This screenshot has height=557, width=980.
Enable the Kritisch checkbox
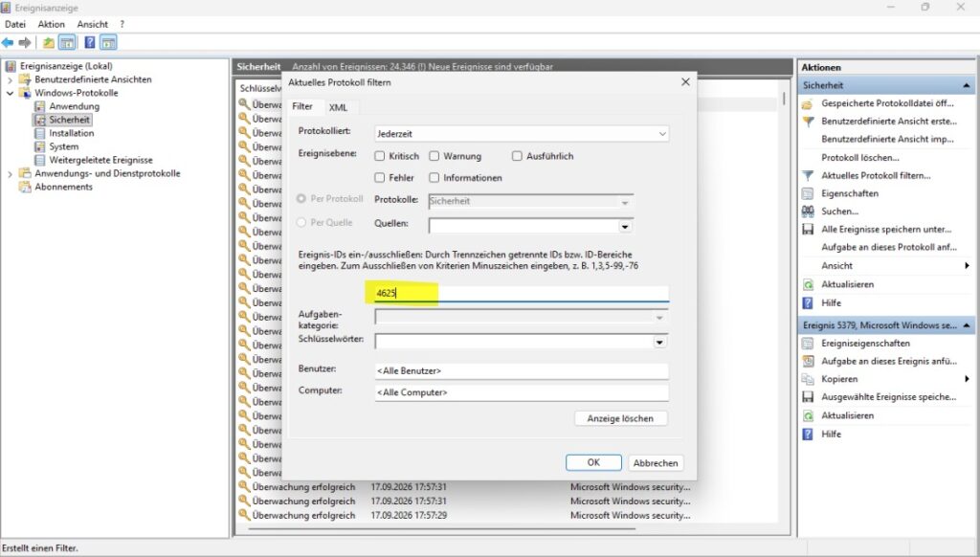pyautogui.click(x=379, y=156)
